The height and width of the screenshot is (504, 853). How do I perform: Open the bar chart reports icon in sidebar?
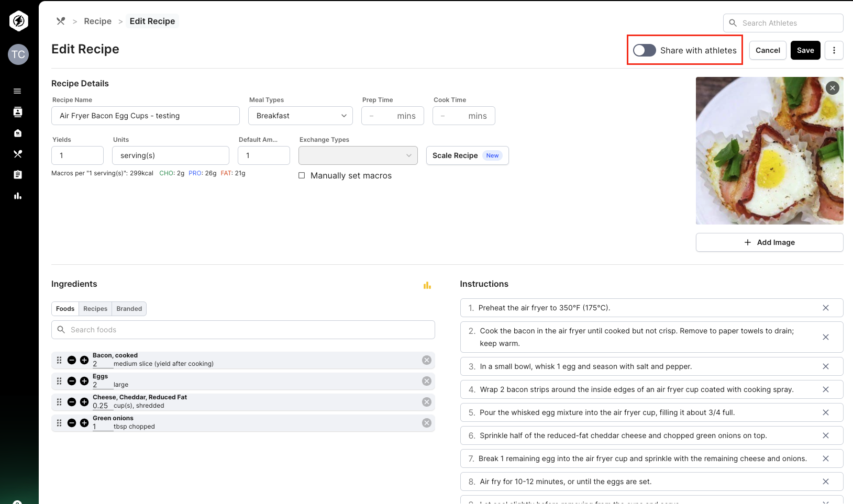tap(18, 196)
